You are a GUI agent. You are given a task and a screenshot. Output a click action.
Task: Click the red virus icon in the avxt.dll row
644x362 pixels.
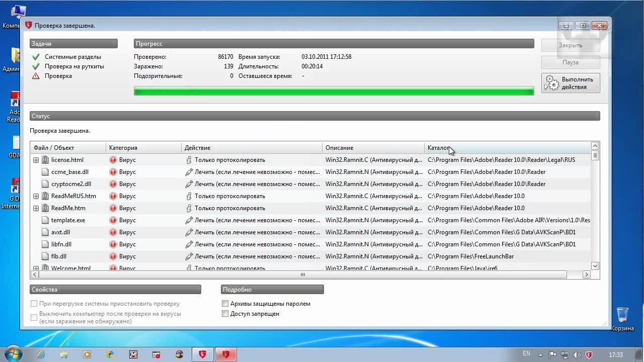coord(113,232)
